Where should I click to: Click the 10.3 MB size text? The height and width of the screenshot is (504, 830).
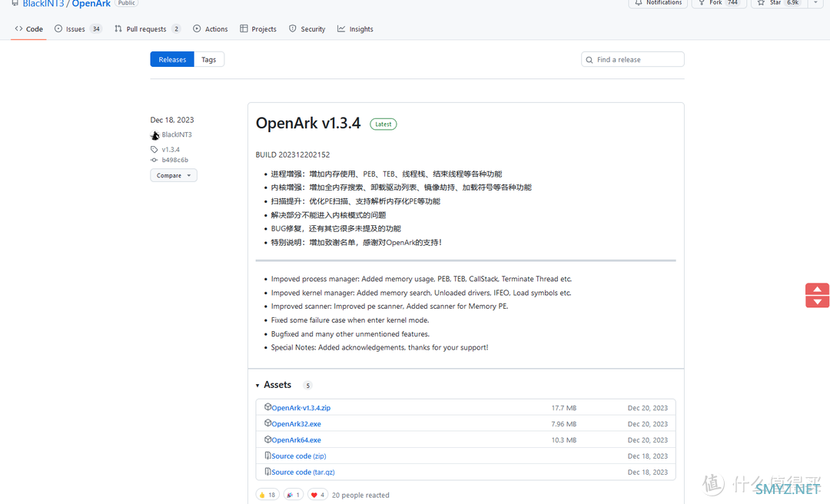tap(564, 440)
